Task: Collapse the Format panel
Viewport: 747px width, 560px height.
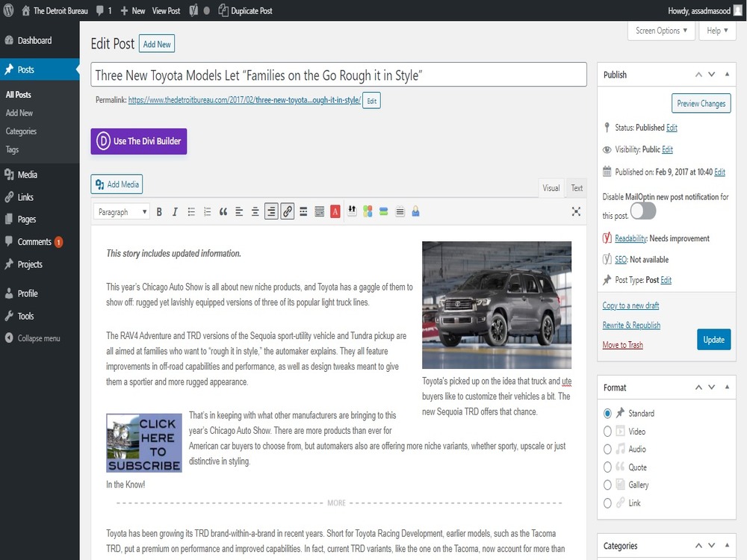Action: 727,387
